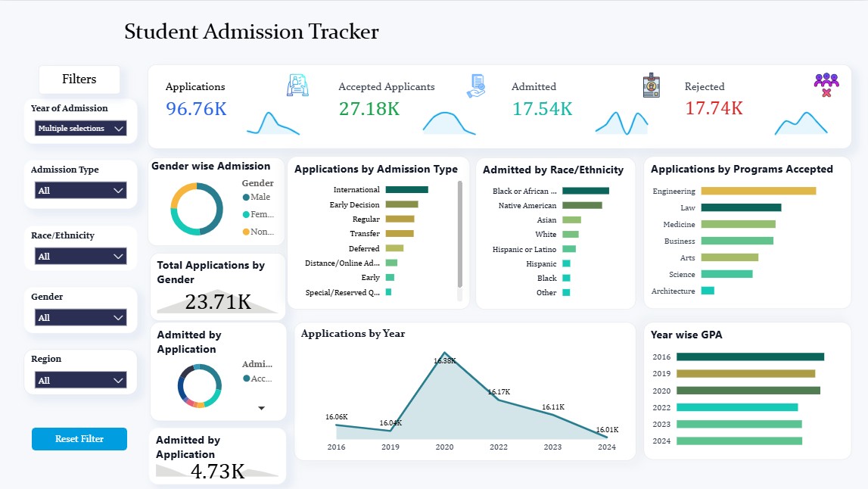
Task: Select the Female legend marker
Action: (246, 214)
